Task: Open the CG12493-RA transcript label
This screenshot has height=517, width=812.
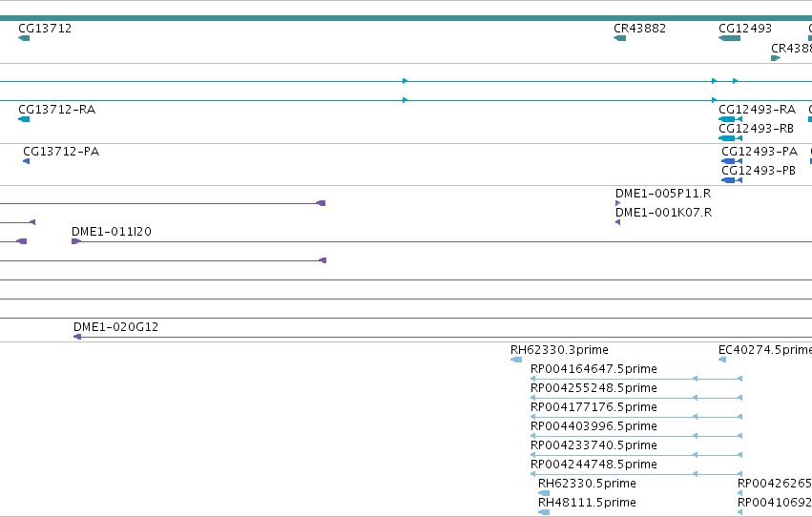Action: coord(757,109)
